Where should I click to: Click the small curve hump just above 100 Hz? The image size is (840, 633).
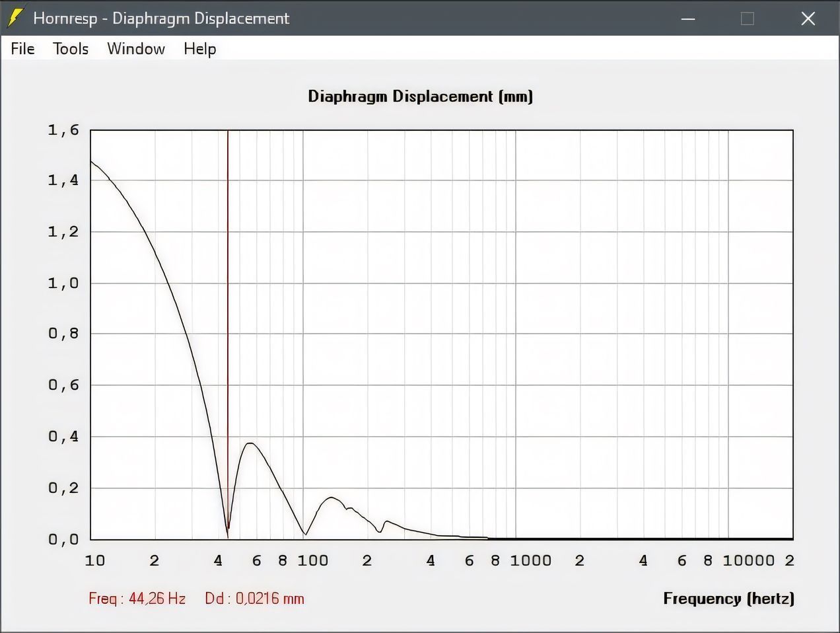coord(332,498)
